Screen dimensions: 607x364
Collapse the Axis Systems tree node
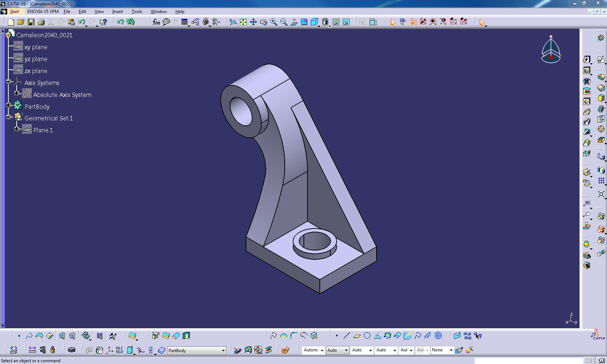pos(8,82)
